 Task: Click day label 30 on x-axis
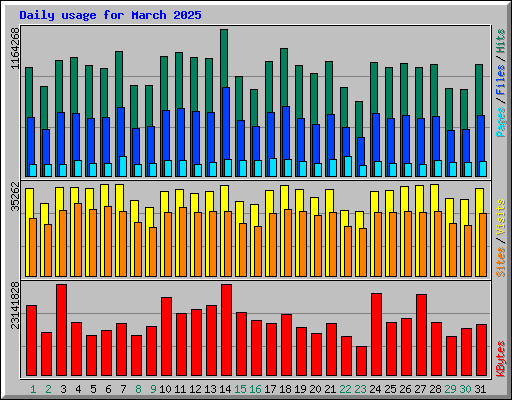[x=465, y=389]
